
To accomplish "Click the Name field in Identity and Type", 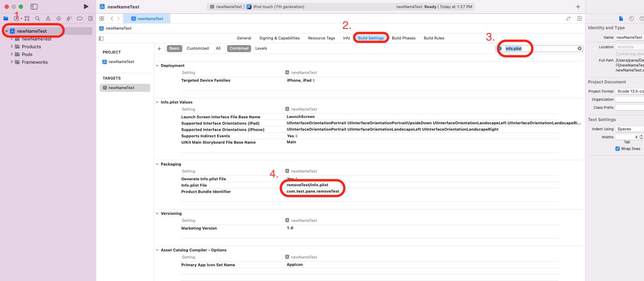I will (630, 37).
